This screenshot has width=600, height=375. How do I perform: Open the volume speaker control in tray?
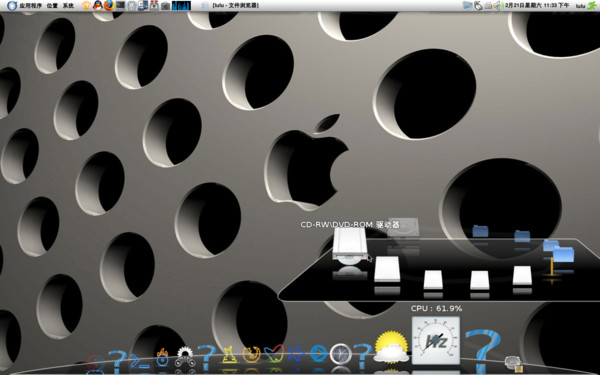[497, 5]
